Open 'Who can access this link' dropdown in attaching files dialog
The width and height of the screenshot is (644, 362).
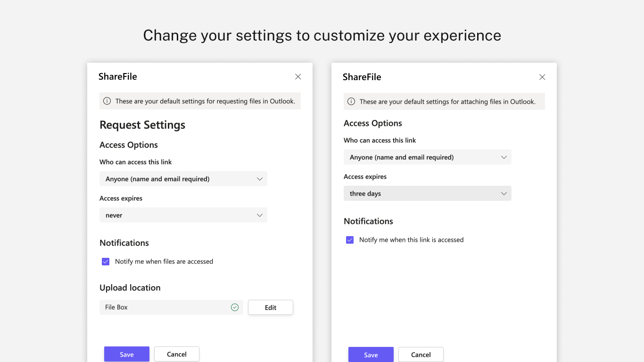coord(427,157)
